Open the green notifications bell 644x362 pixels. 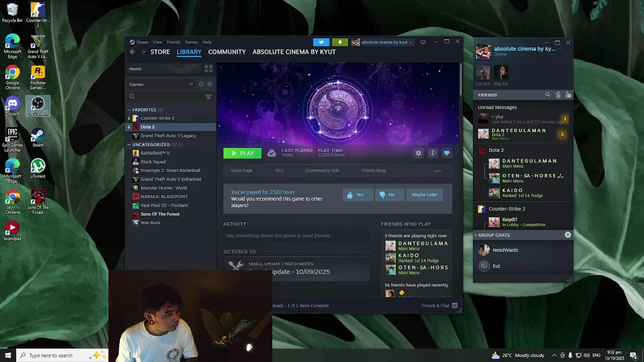[x=340, y=42]
